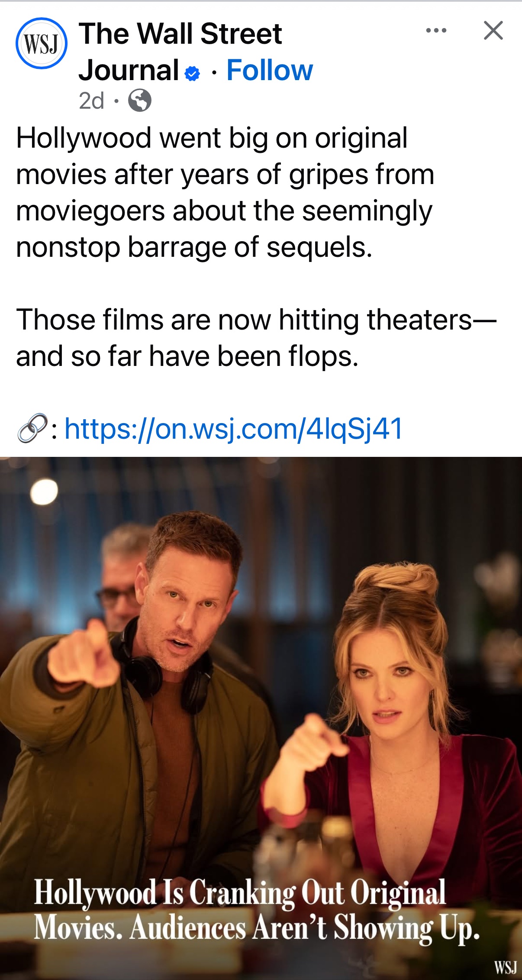Click the "Hollywood went big on original" paragraph
Image resolution: width=522 pixels, height=980 pixels.
pos(225,192)
